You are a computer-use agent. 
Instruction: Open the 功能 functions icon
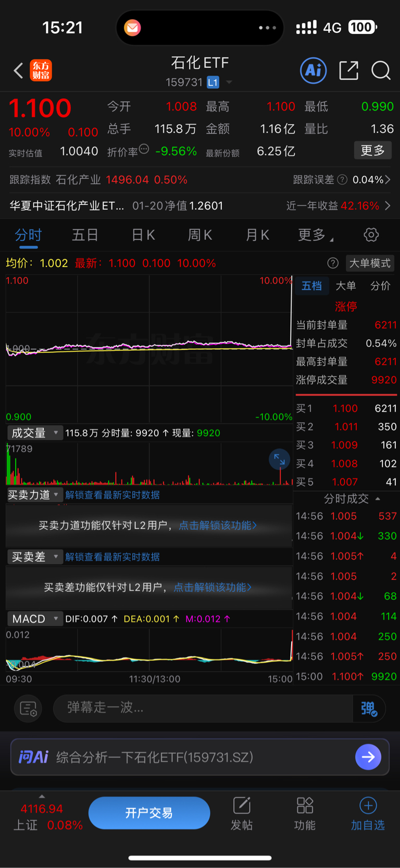(x=305, y=813)
